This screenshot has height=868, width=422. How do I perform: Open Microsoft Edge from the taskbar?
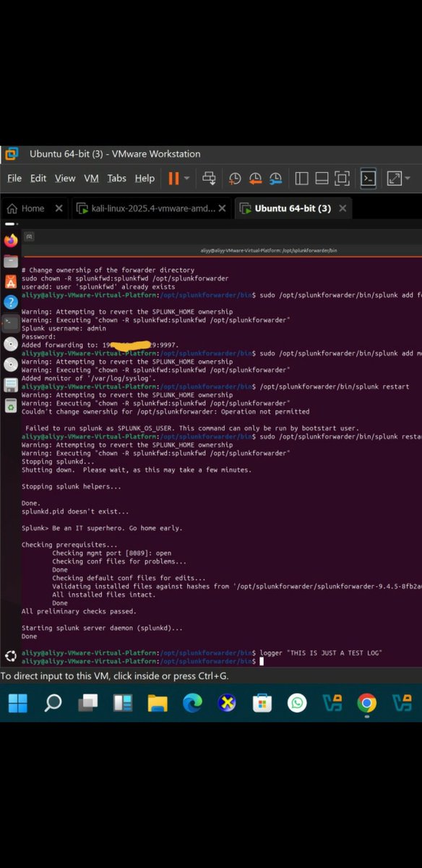(192, 702)
